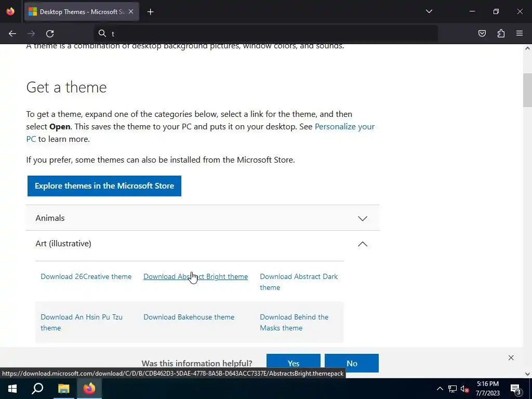The image size is (532, 399).
Task: Open the network status tray icon
Action: click(453, 389)
